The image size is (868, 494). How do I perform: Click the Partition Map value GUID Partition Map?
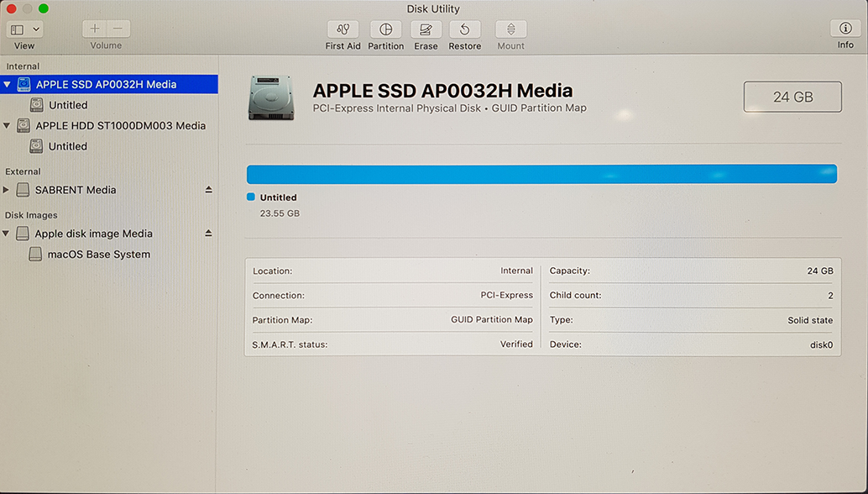click(492, 319)
